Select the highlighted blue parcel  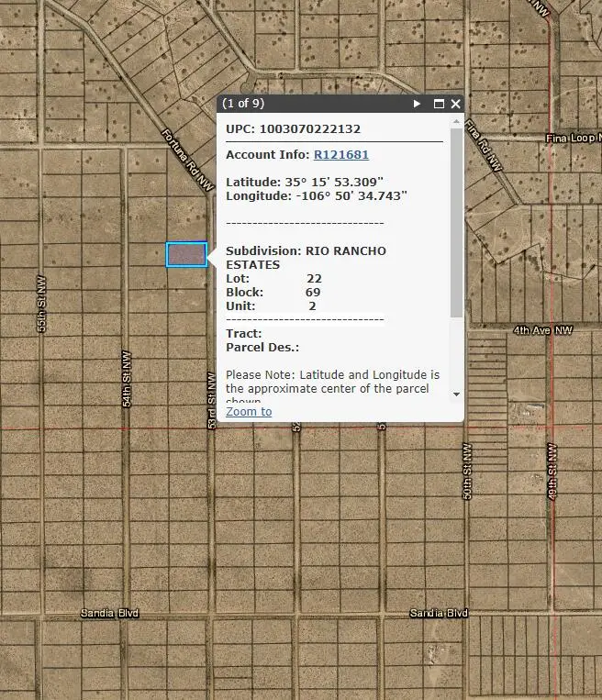(185, 254)
